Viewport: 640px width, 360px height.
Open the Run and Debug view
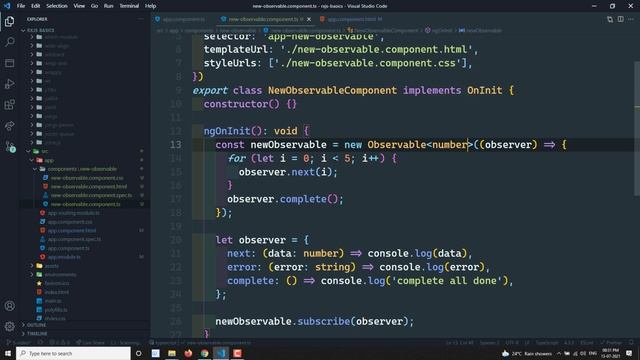coord(9,84)
